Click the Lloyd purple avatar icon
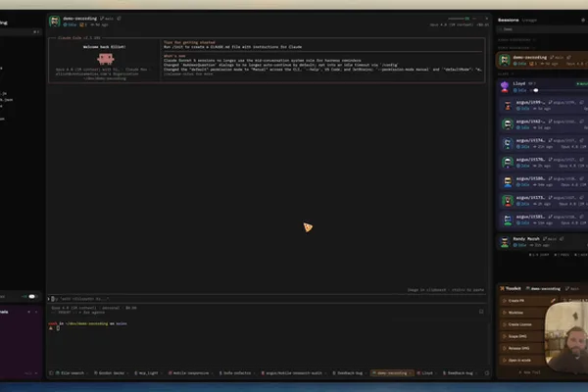 coord(505,86)
